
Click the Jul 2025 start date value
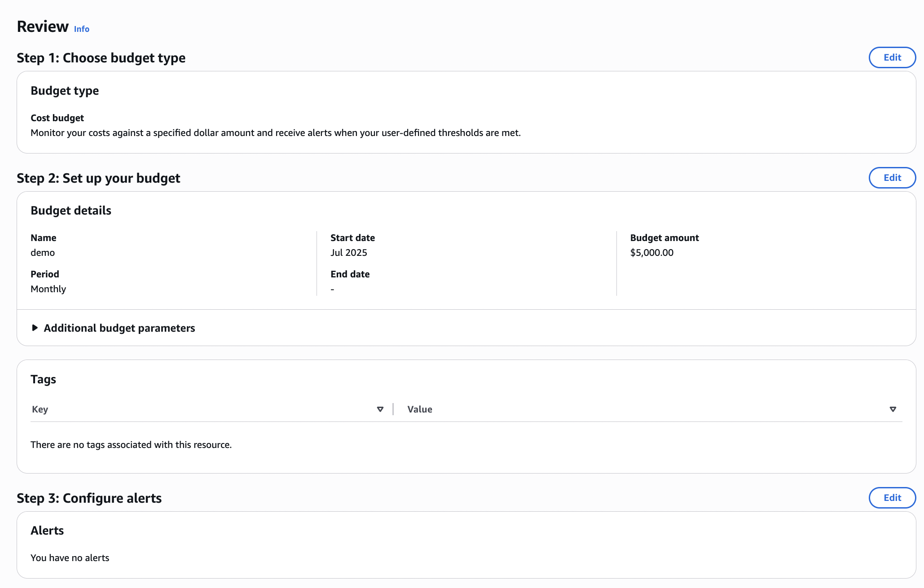348,253
